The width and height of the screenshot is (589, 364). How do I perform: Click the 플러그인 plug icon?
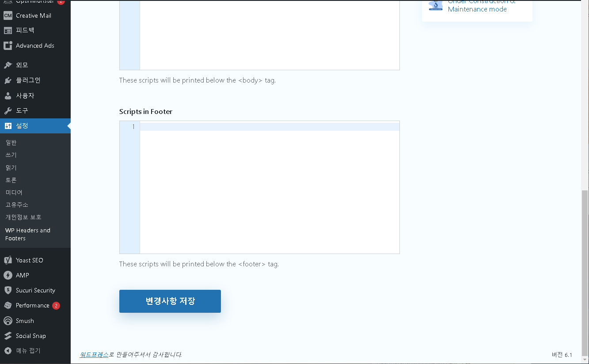pos(8,80)
